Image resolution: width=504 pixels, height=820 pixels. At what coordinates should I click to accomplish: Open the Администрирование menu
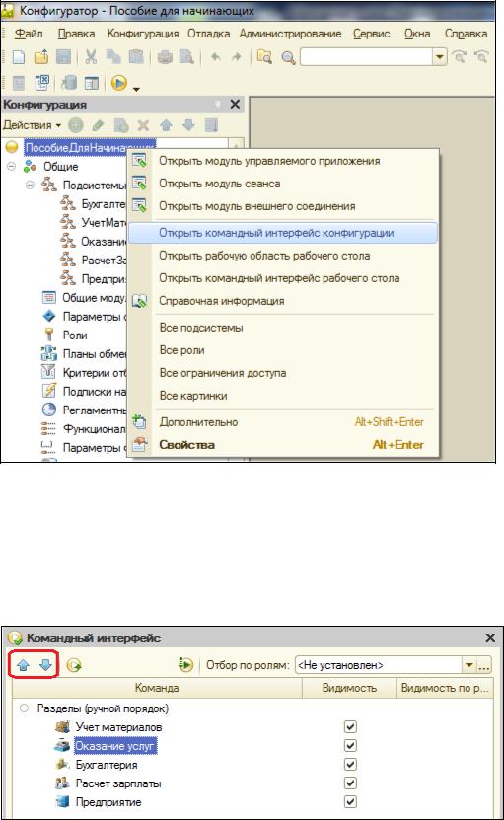[x=290, y=34]
